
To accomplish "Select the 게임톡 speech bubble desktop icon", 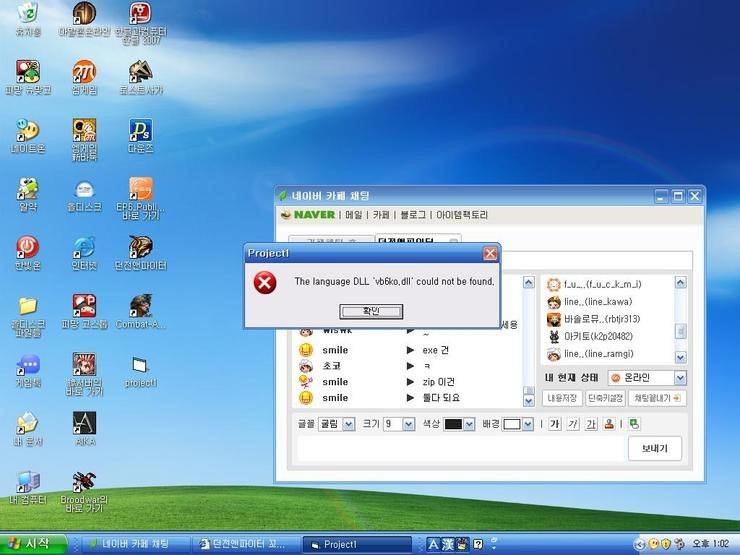I will [x=28, y=370].
